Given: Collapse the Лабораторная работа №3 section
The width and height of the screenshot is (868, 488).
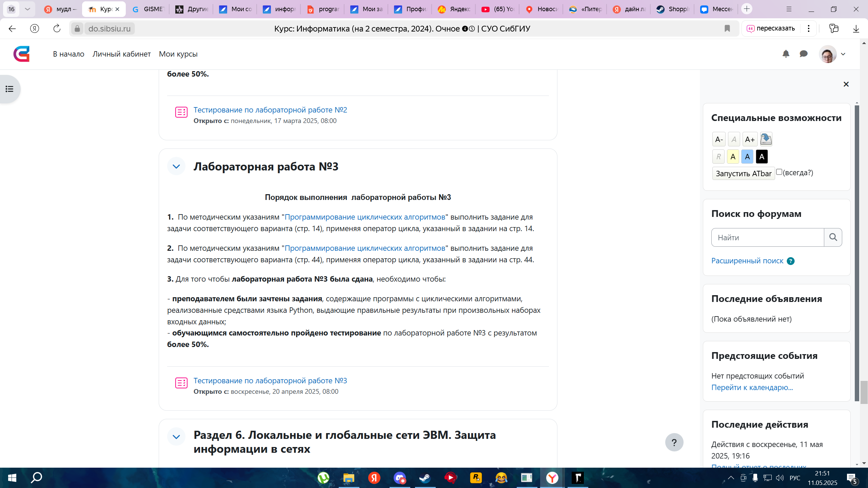Looking at the screenshot, I should coord(176,166).
